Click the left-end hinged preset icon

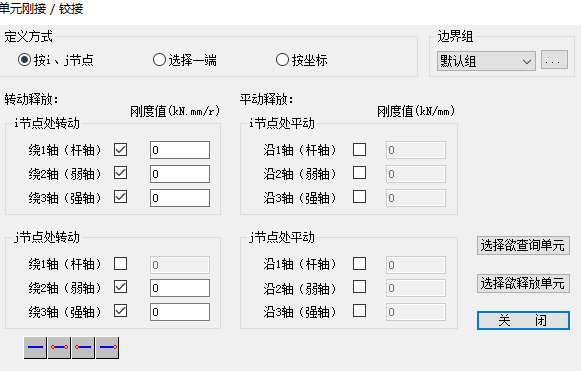[83, 348]
